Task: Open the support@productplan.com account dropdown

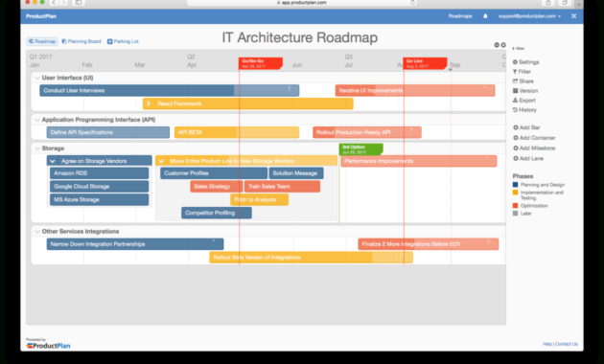Action: pyautogui.click(x=529, y=16)
